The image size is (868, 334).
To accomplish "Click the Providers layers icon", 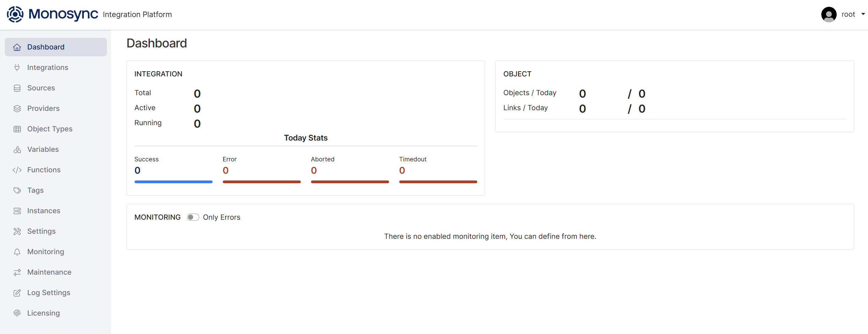I will coord(17,108).
